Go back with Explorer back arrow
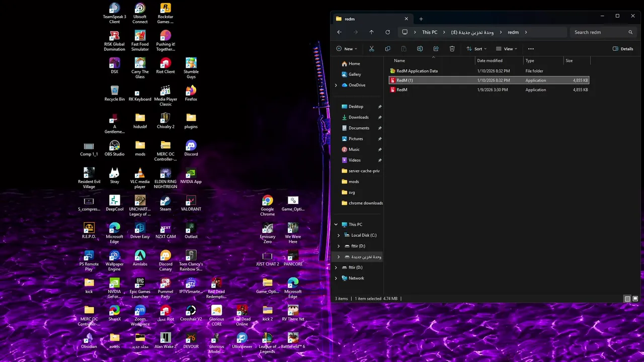Screen dimensions: 644x362 tap(339, 32)
